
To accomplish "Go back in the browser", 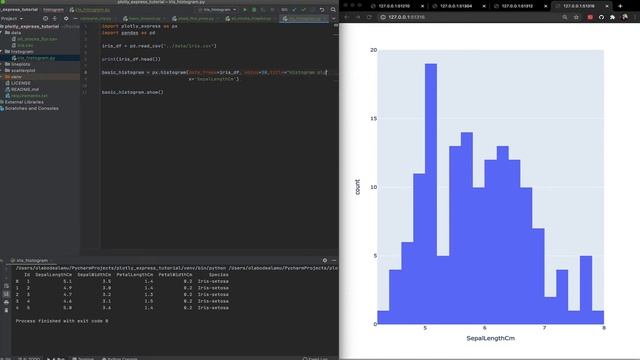I will (347, 17).
